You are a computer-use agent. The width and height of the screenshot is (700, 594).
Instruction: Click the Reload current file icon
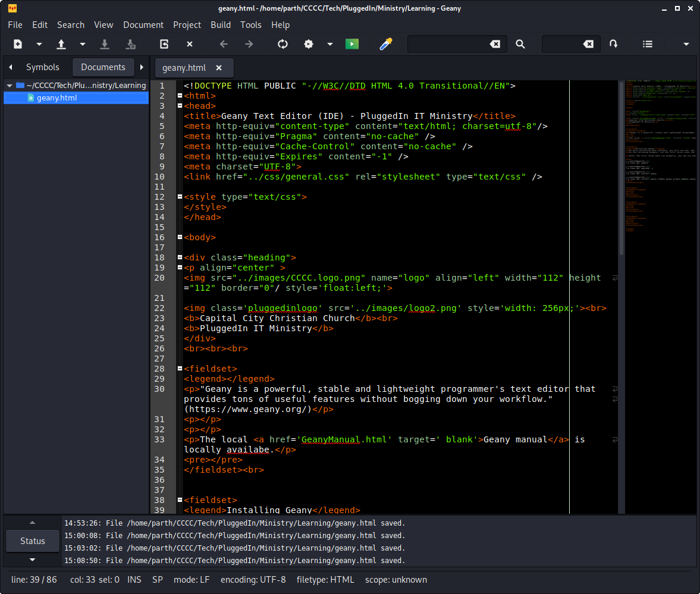click(x=164, y=44)
